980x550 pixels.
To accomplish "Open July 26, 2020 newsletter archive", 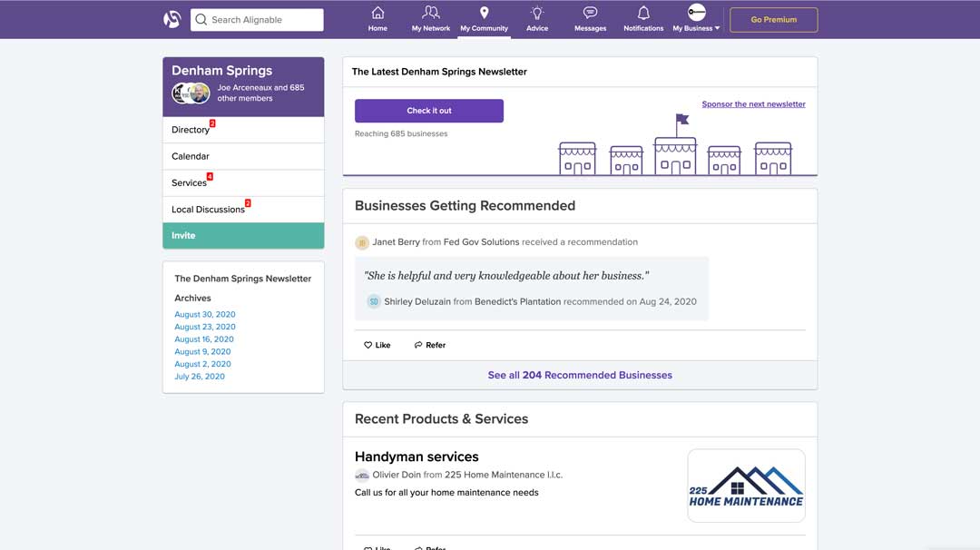I will pyautogui.click(x=200, y=377).
